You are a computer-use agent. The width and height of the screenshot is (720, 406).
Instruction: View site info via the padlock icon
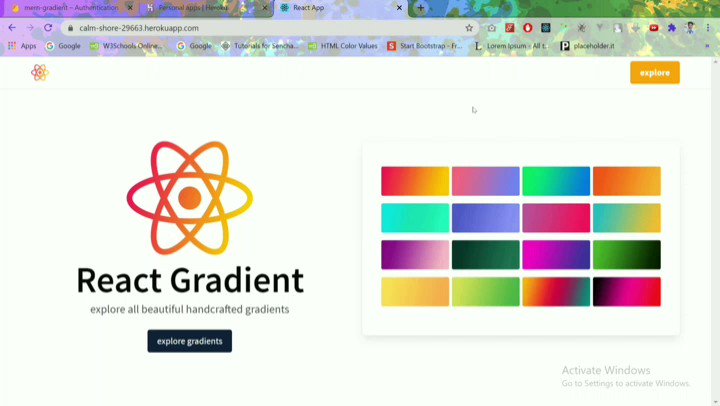pyautogui.click(x=70, y=28)
